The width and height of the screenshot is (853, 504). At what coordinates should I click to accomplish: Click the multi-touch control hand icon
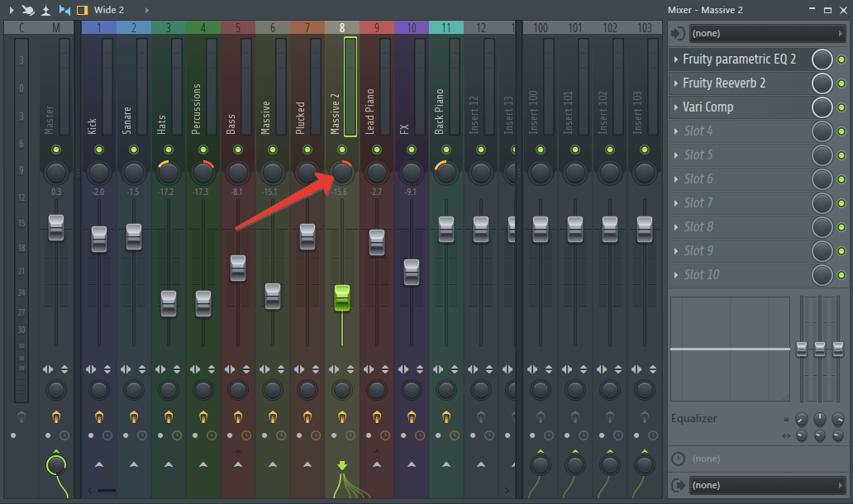point(28,10)
